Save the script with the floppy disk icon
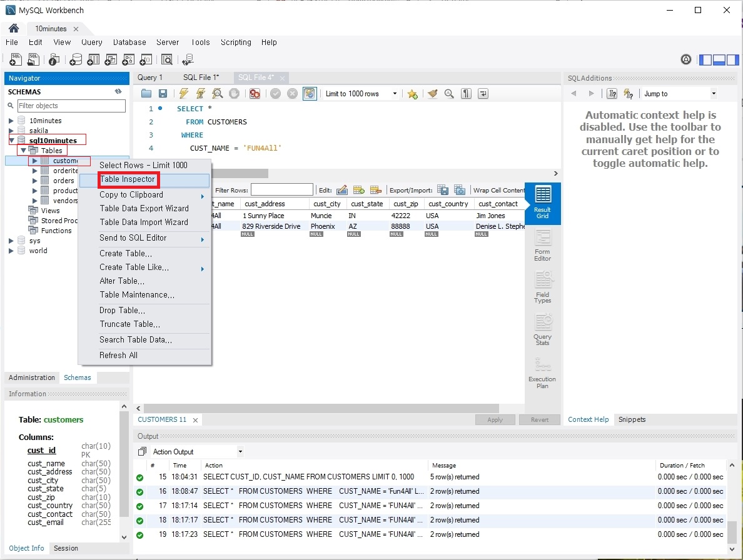 tap(163, 94)
